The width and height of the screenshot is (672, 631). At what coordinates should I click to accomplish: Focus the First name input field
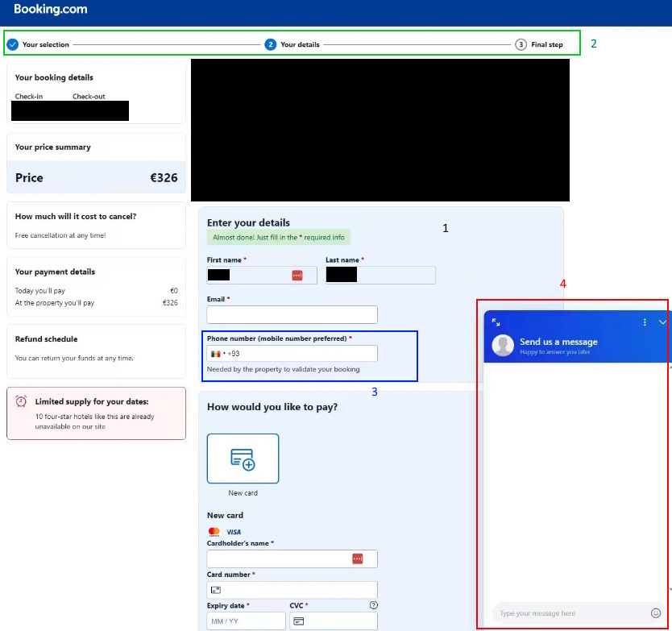pyautogui.click(x=262, y=275)
